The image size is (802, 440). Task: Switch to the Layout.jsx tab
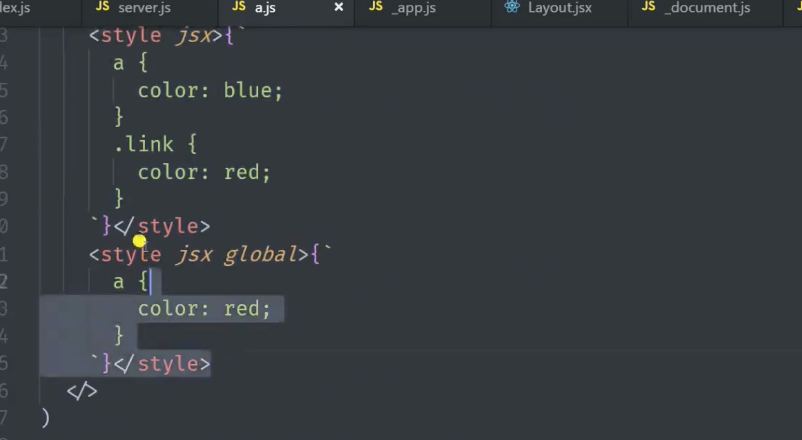coord(559,8)
